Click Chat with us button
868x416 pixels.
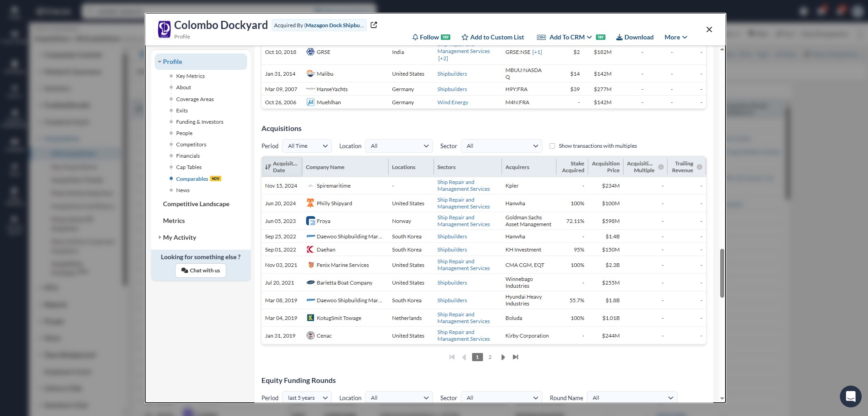click(x=200, y=271)
